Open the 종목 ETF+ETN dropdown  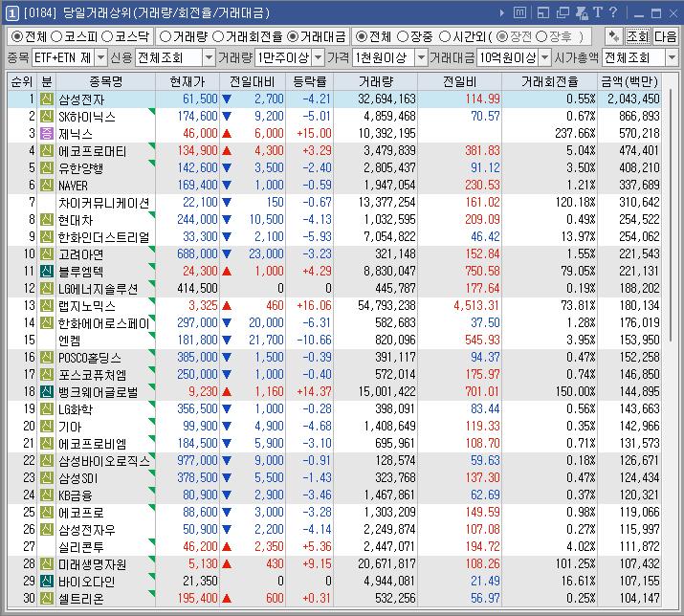pos(100,57)
